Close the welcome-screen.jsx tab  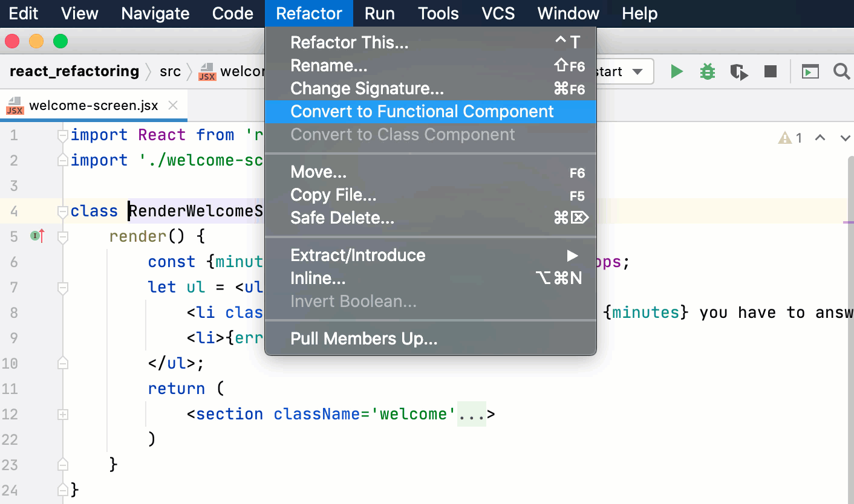[173, 105]
